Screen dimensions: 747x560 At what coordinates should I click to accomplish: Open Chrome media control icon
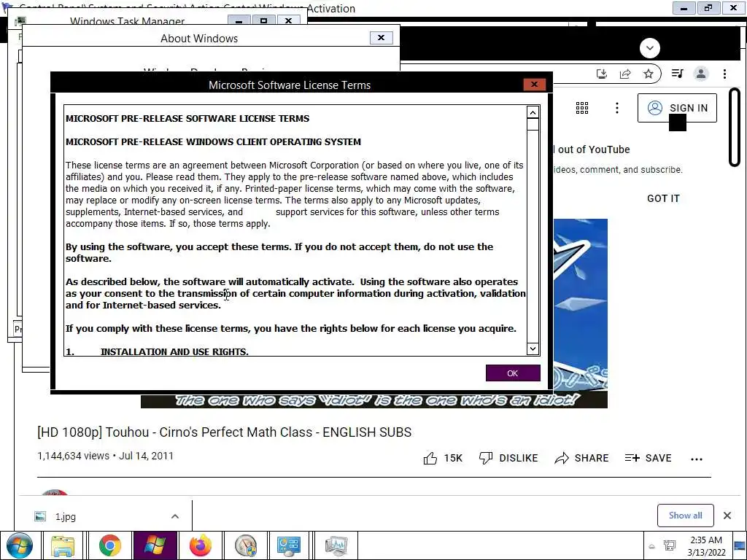pyautogui.click(x=677, y=74)
